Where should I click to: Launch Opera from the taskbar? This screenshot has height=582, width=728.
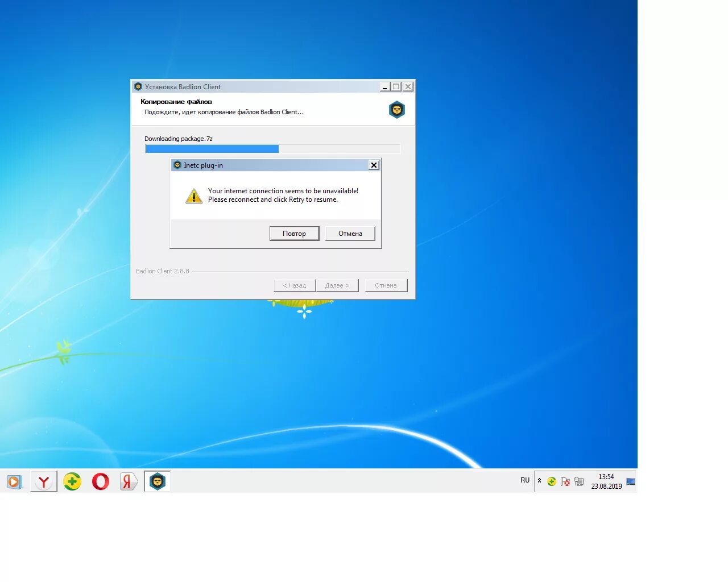click(x=101, y=482)
